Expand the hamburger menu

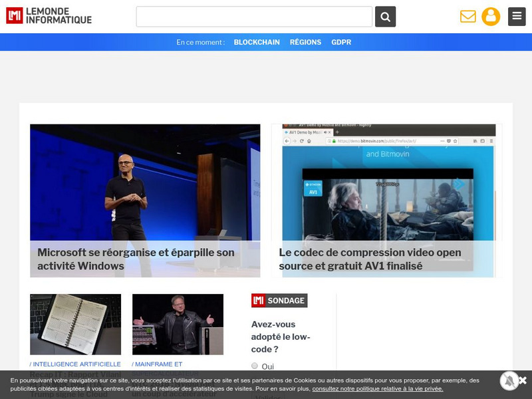(517, 17)
